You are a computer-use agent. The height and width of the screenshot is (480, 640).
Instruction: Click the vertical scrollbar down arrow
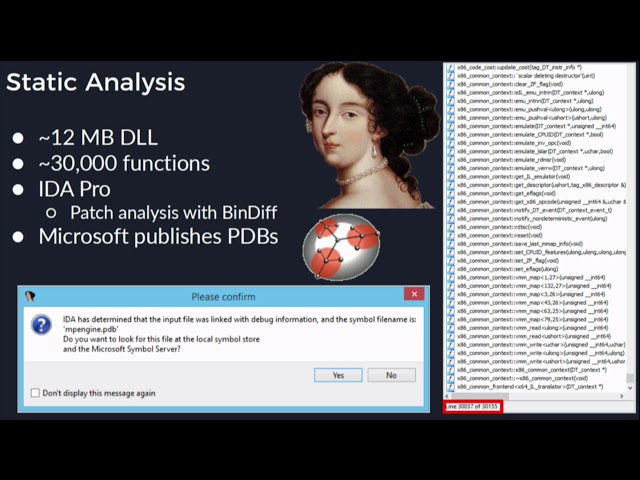coord(630,388)
